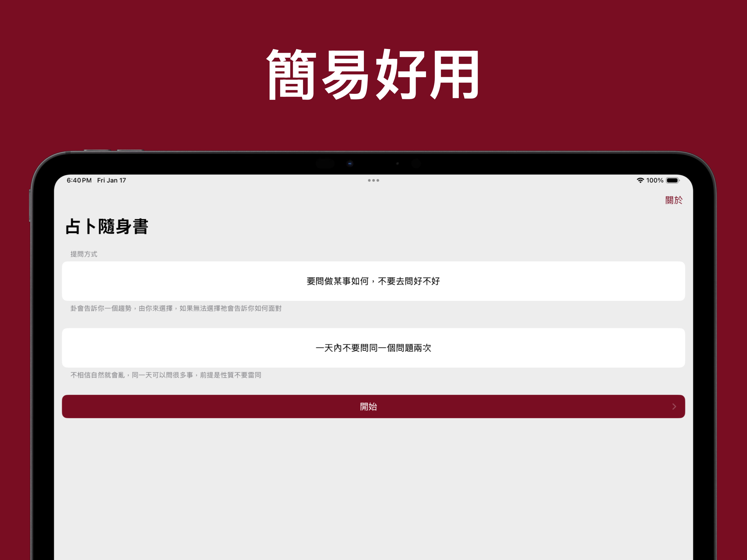Click the 關於 text in the top-right corner
The image size is (747, 560).
[x=674, y=200]
